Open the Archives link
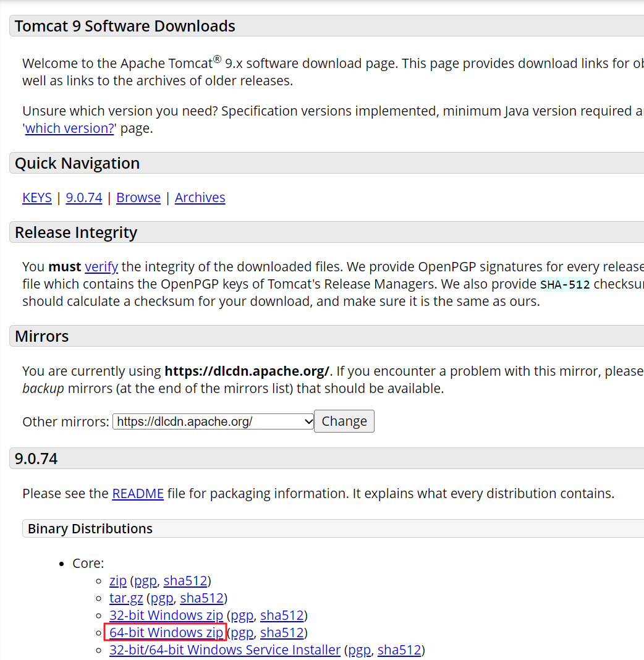644x660 pixels. (200, 197)
